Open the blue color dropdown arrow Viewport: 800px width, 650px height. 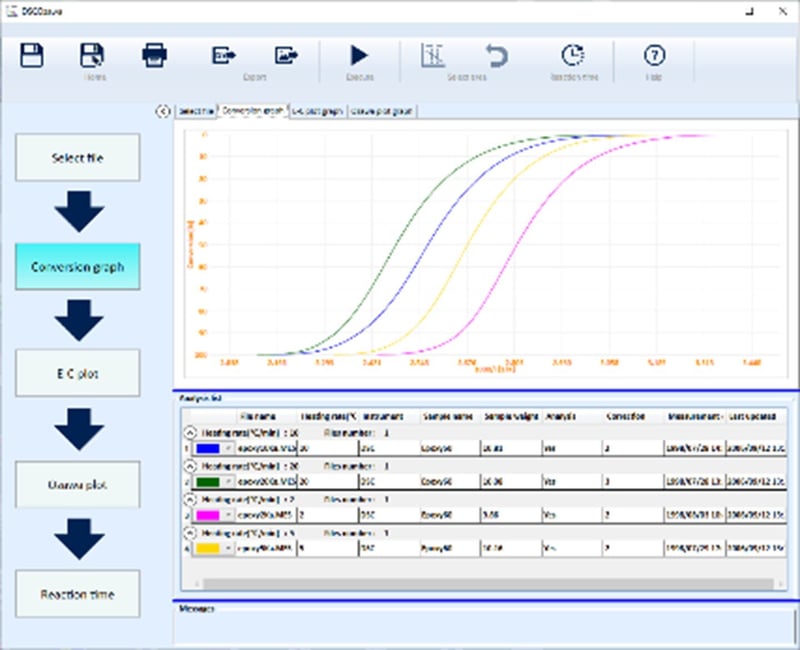tap(230, 449)
